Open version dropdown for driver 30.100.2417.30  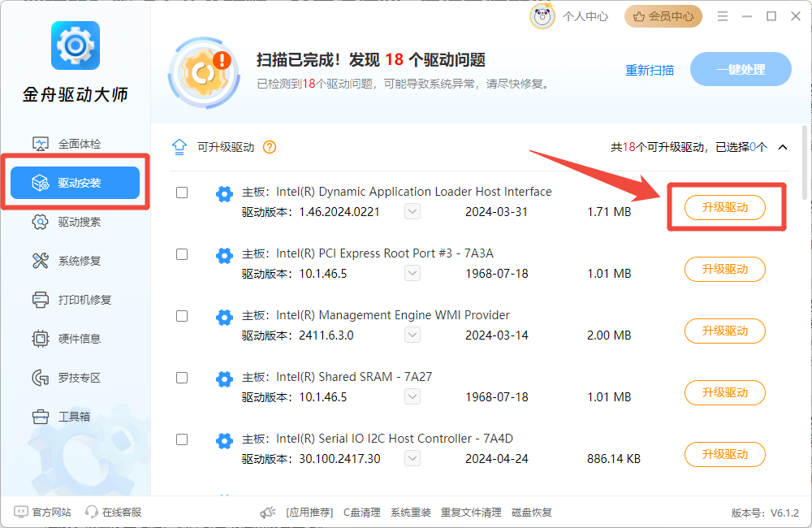(412, 458)
